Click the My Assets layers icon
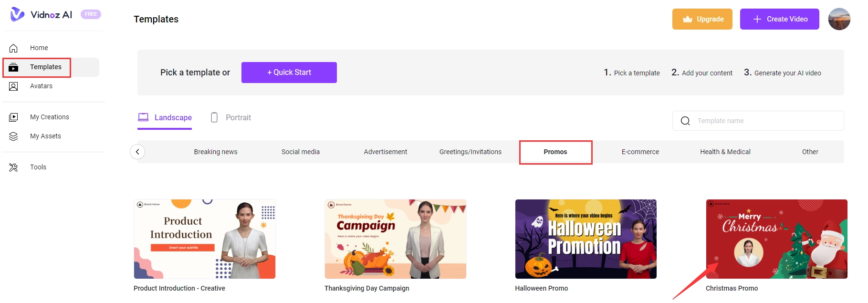The height and width of the screenshot is (303, 868). pos(13,136)
